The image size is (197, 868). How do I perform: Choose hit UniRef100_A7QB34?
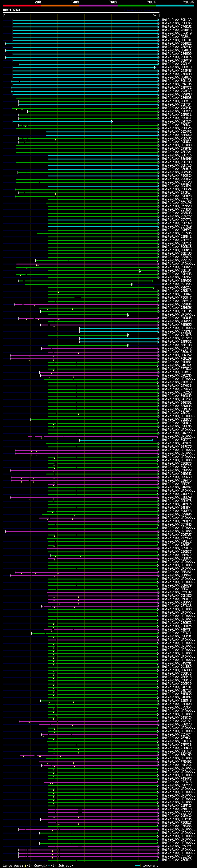pos(176,125)
